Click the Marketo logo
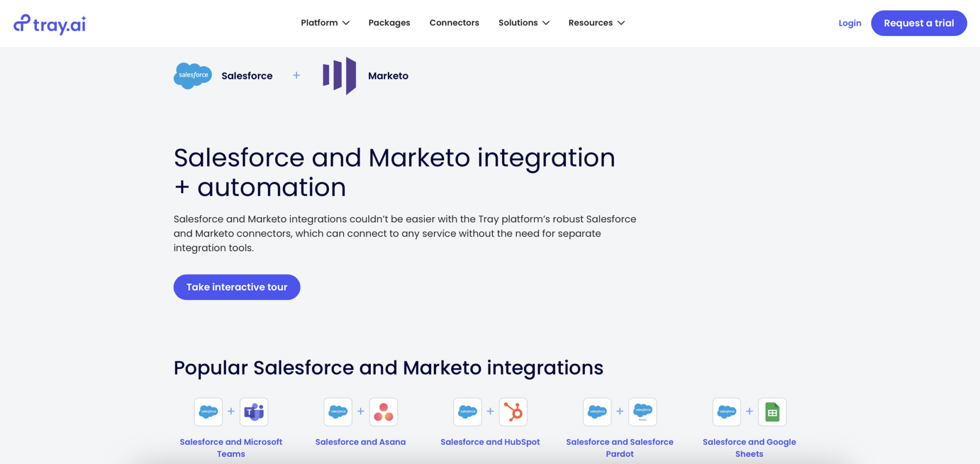Image resolution: width=980 pixels, height=464 pixels. [x=338, y=75]
